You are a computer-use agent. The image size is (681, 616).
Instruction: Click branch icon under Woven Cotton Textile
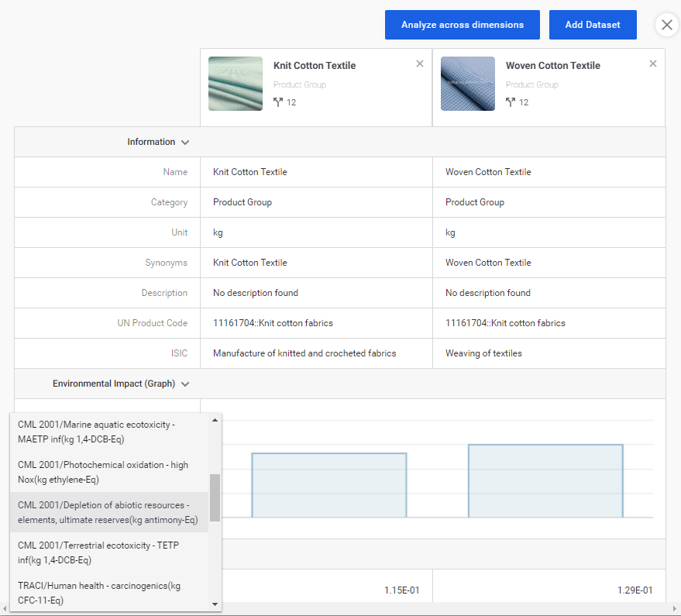pos(511,102)
